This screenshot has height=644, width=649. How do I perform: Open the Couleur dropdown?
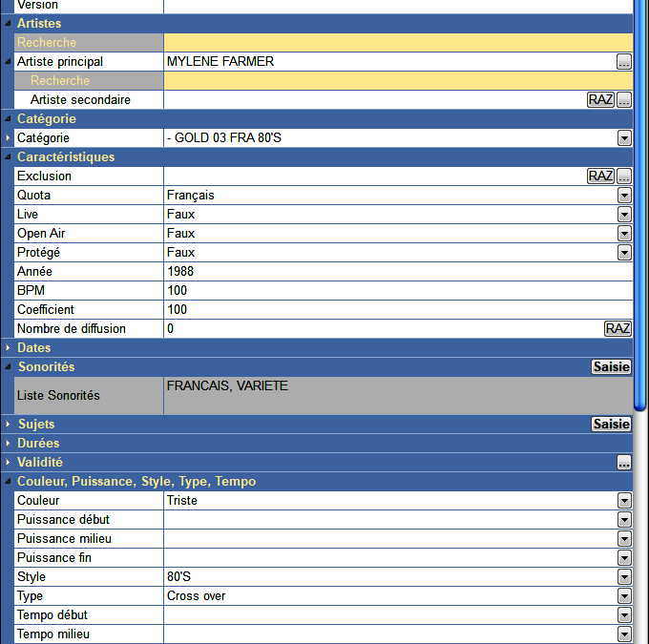(x=624, y=501)
